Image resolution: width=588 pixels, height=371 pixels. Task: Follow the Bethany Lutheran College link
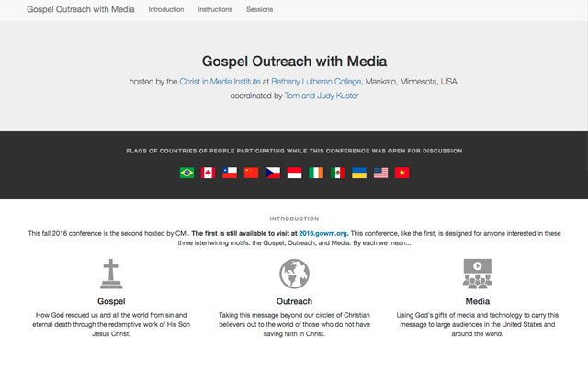pyautogui.click(x=316, y=82)
